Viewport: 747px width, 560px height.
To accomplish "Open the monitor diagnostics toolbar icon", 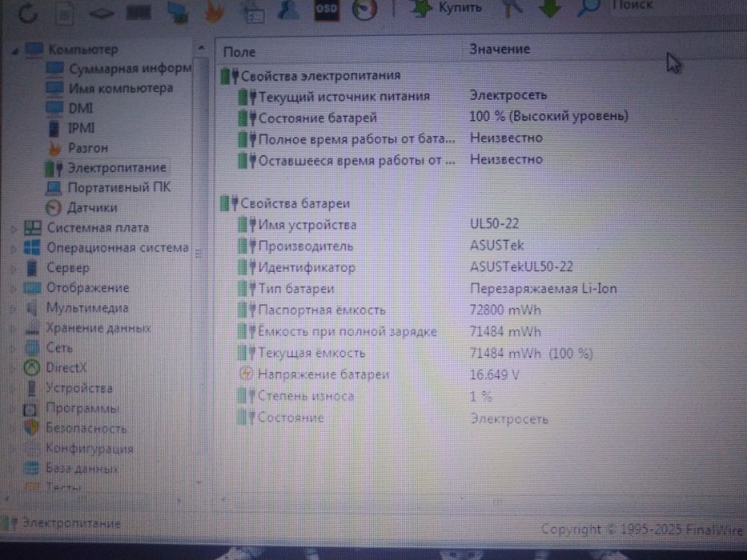I will point(178,12).
